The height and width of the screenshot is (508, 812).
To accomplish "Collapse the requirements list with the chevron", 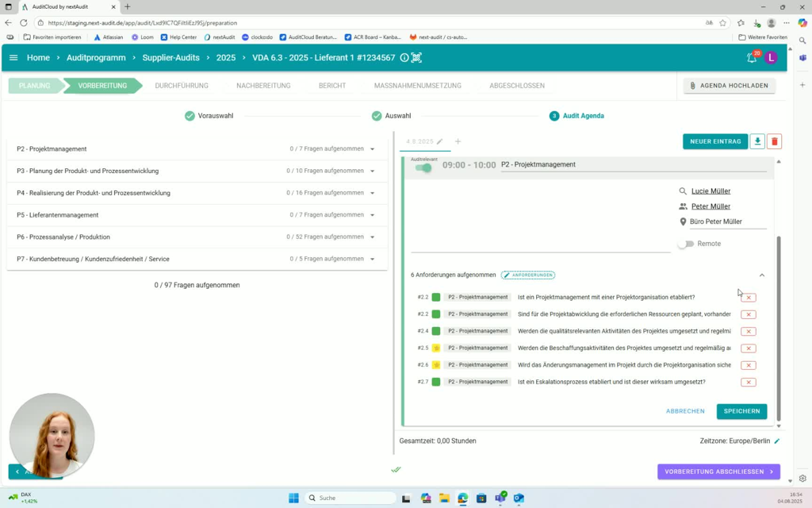I will tap(762, 275).
